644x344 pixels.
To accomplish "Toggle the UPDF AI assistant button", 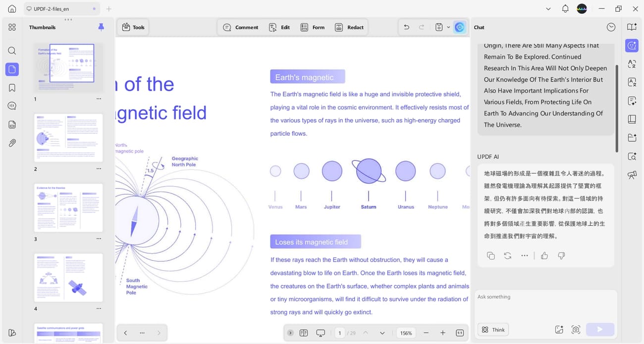I will [x=460, y=27].
